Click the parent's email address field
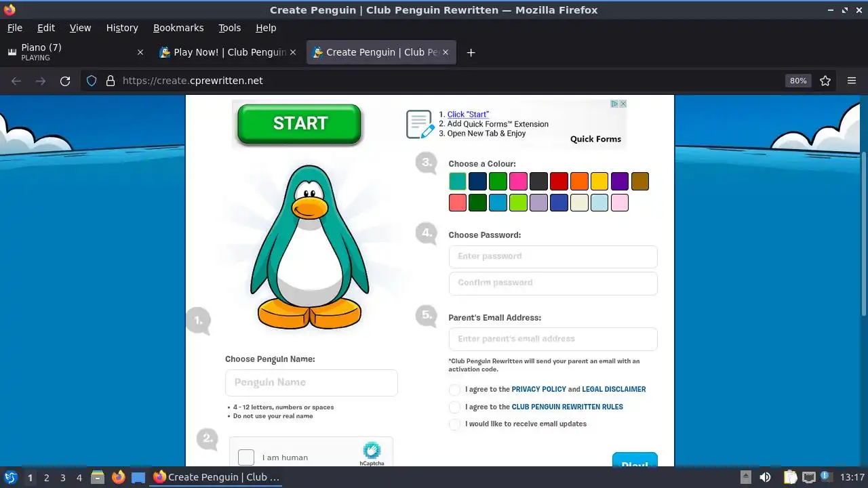Viewport: 868px width, 488px height. point(553,339)
